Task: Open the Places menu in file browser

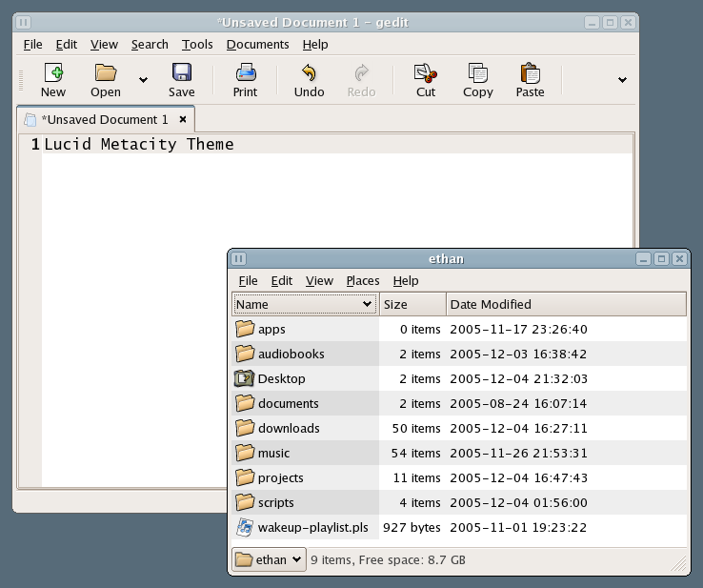Action: tap(363, 281)
